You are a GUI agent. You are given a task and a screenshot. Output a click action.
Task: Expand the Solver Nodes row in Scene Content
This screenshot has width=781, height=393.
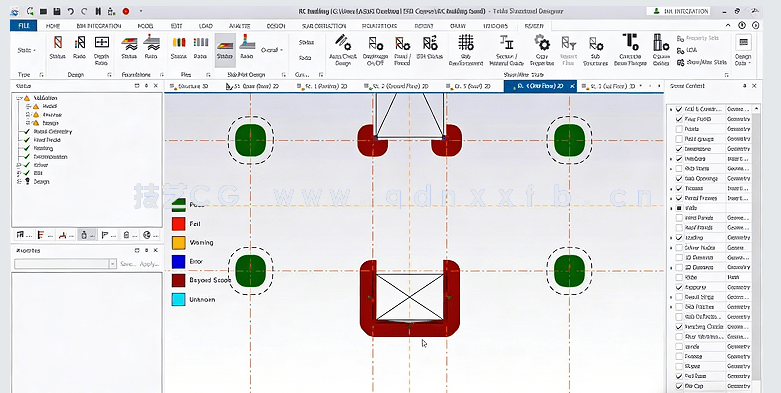[x=671, y=248]
